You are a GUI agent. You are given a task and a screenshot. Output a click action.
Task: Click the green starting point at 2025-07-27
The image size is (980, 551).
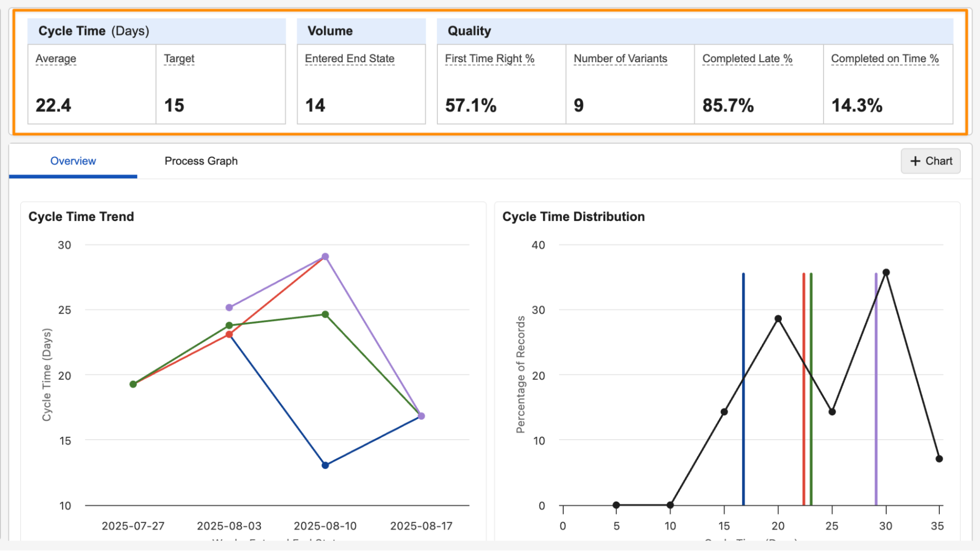coord(133,384)
